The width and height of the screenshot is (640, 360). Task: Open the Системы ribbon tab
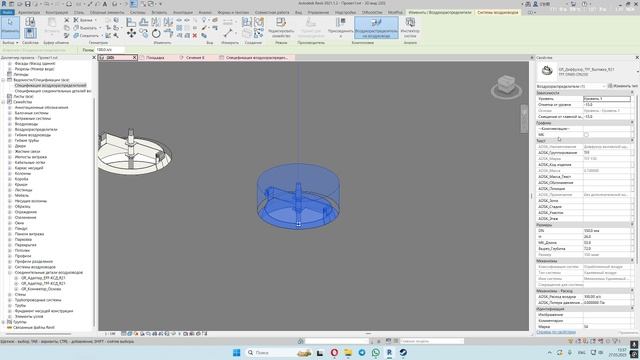pos(138,13)
